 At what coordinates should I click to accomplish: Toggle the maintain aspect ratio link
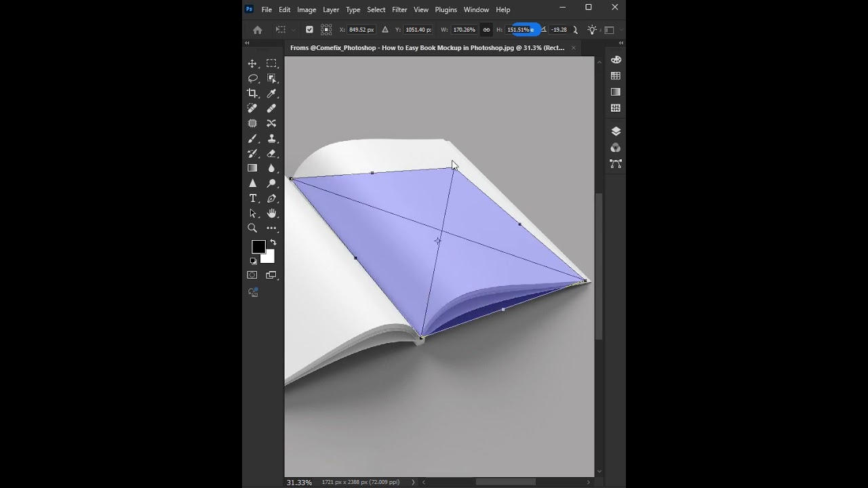click(x=486, y=30)
